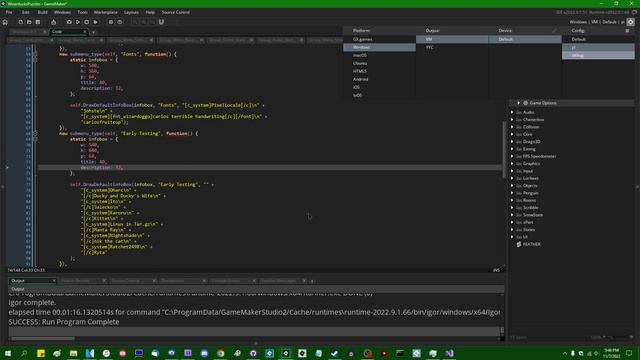Open target settings icon at top right
The height and width of the screenshot is (360, 640).
pos(631,22)
